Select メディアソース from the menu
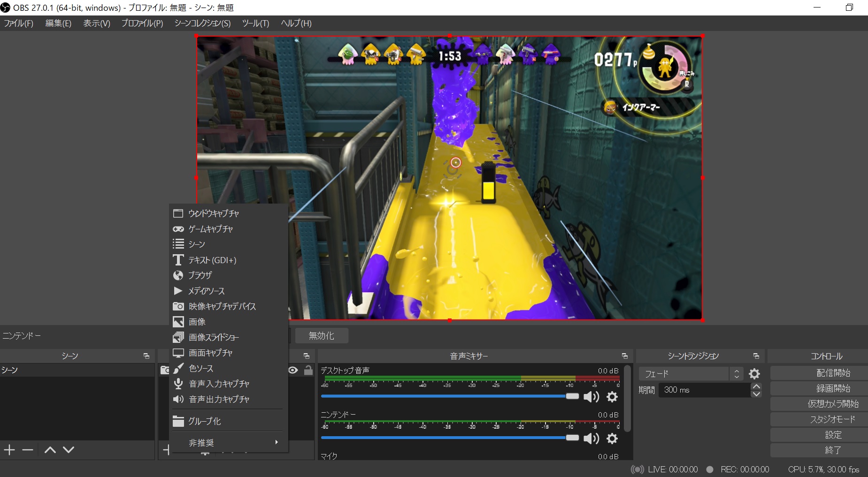 point(229,291)
